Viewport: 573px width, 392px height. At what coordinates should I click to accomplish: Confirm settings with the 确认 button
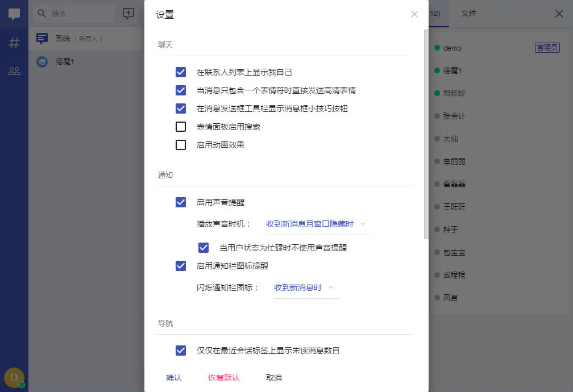(173, 377)
